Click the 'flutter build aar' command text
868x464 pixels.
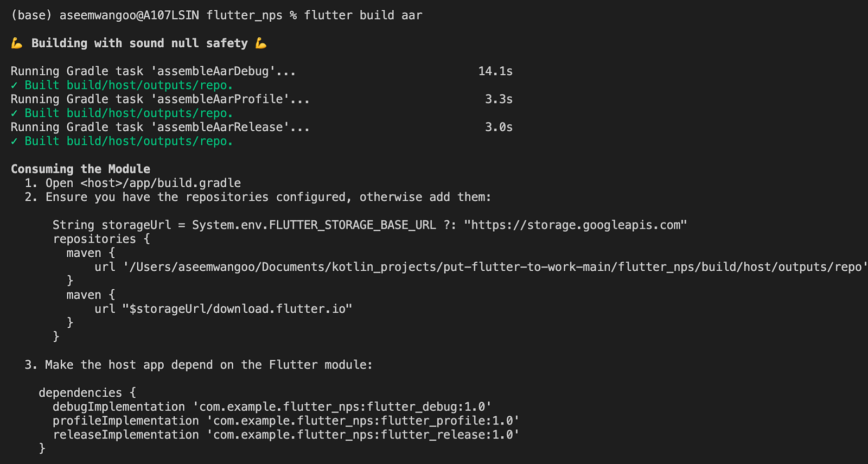[363, 15]
